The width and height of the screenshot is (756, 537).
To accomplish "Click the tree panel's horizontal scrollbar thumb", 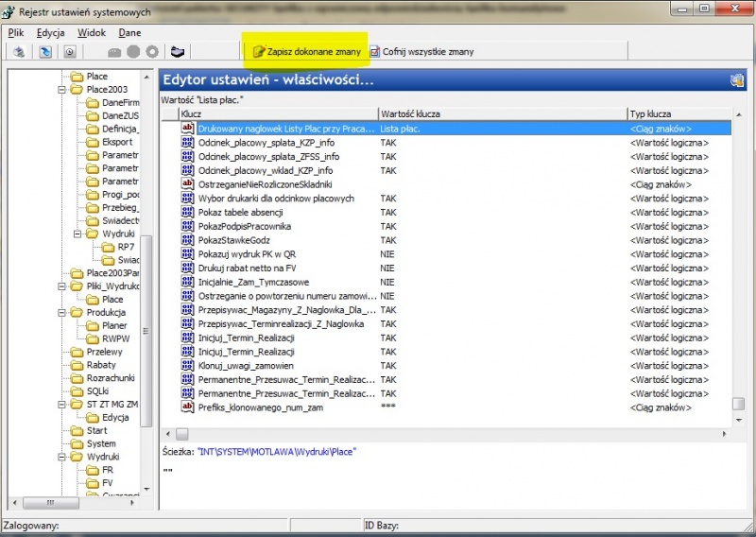I will point(51,503).
